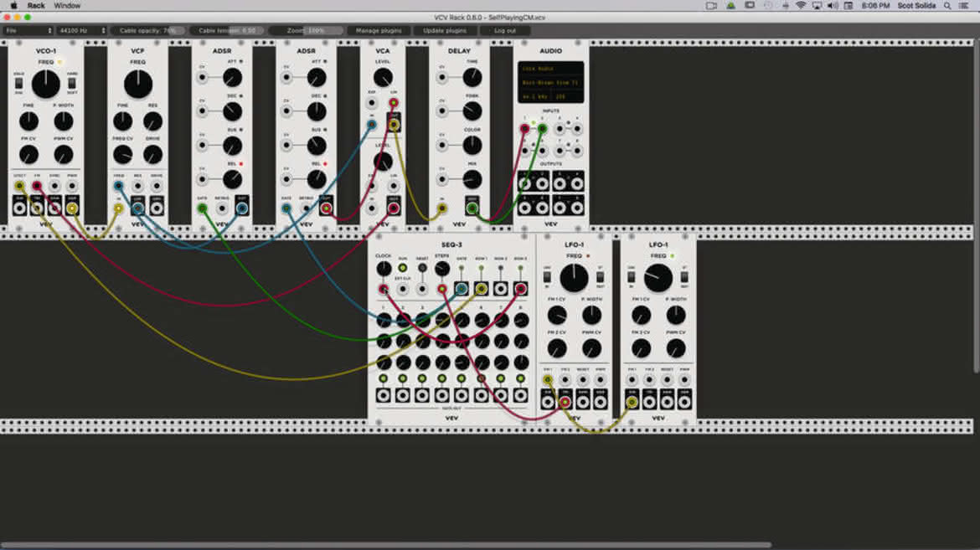
Task: Click the first LFO-1 TRI output jack
Action: pyautogui.click(x=565, y=401)
